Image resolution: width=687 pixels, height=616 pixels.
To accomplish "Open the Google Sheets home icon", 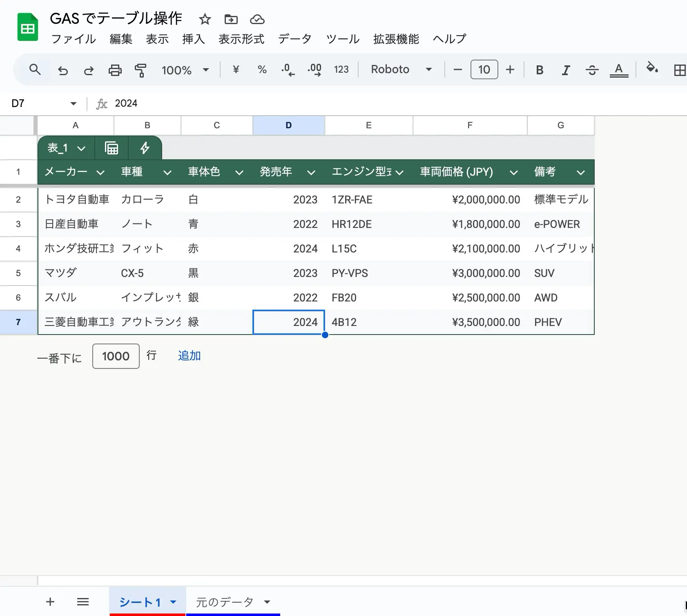I will coord(28,27).
